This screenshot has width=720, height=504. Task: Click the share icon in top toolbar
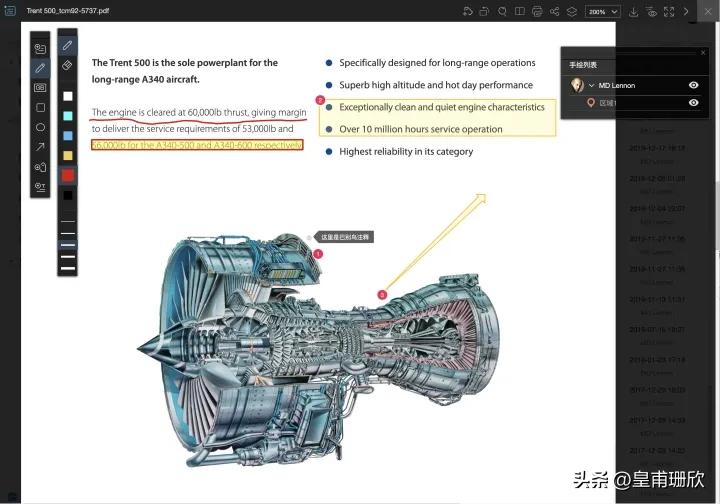pyautogui.click(x=554, y=11)
